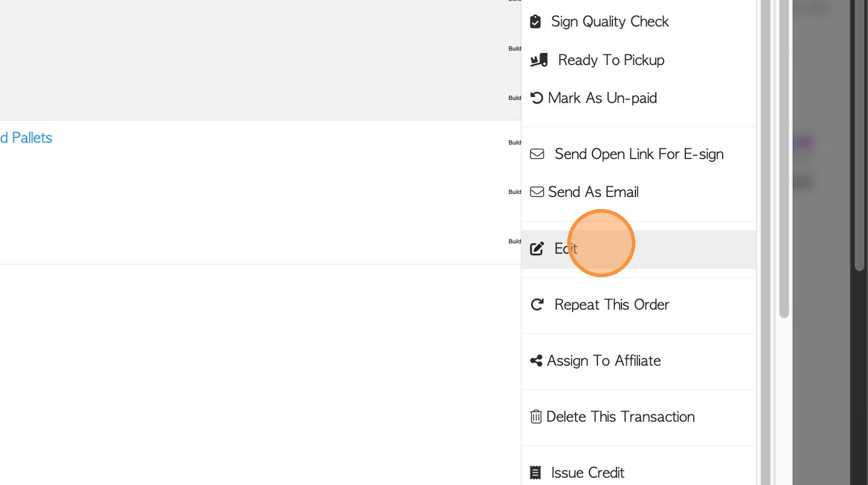The width and height of the screenshot is (868, 485).
Task: Click the redo arrow icon for Repeat This Order
Action: [x=536, y=305]
